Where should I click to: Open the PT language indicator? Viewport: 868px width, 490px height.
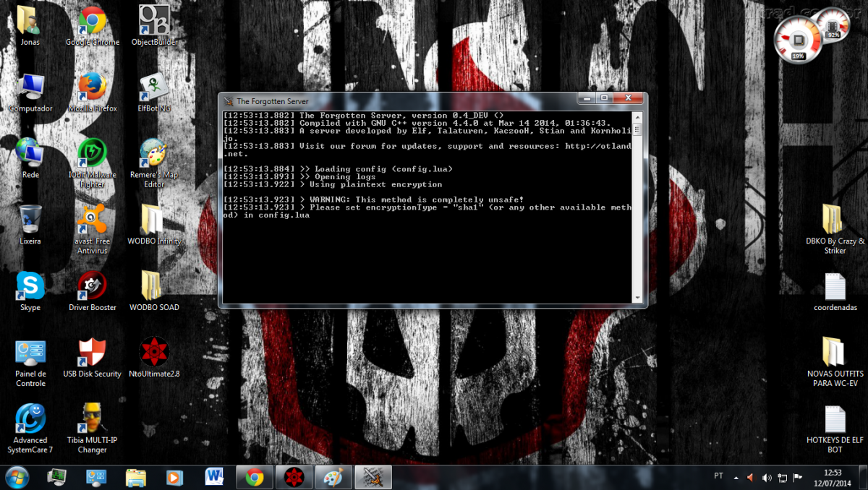pyautogui.click(x=718, y=476)
